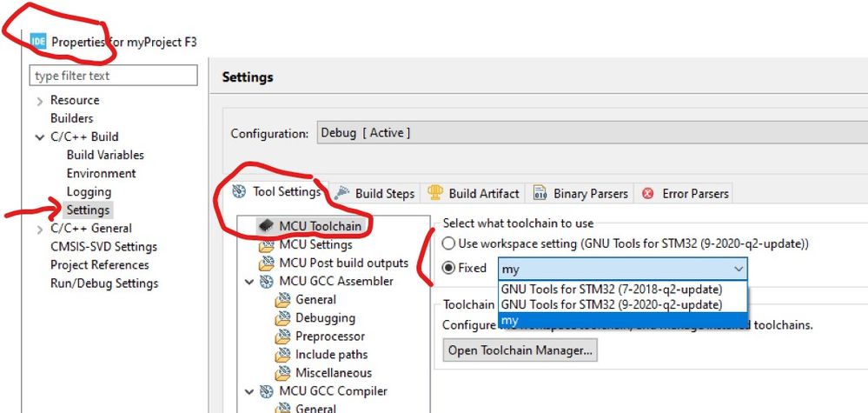868x413 pixels.
Task: Click the Miscellaneous folder icon
Action: (283, 373)
